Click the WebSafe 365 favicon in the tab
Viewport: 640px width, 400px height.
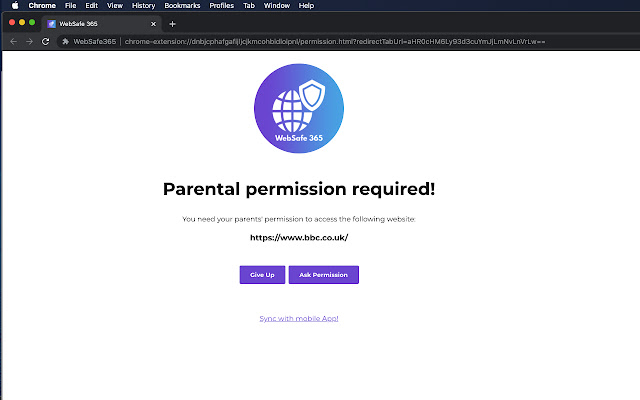click(51, 24)
